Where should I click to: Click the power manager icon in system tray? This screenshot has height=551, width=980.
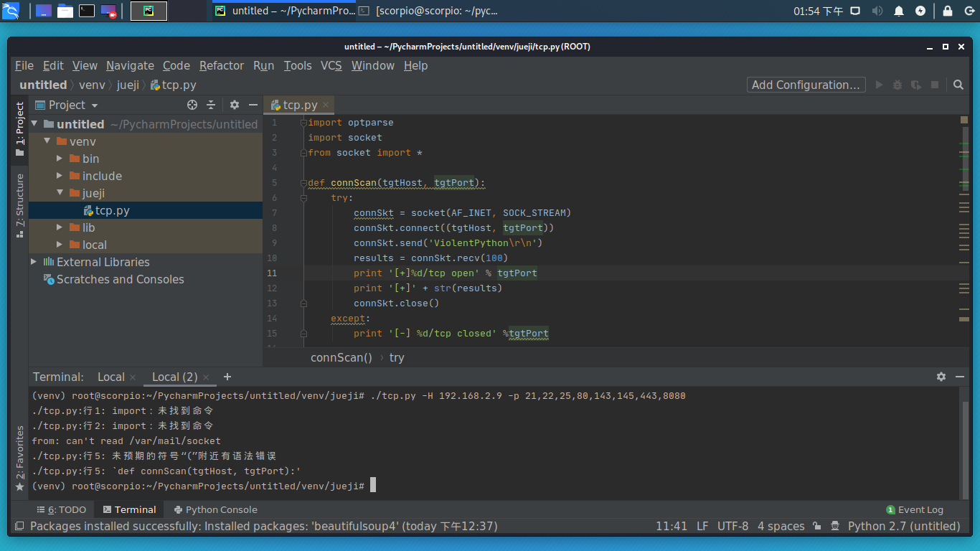click(x=920, y=11)
